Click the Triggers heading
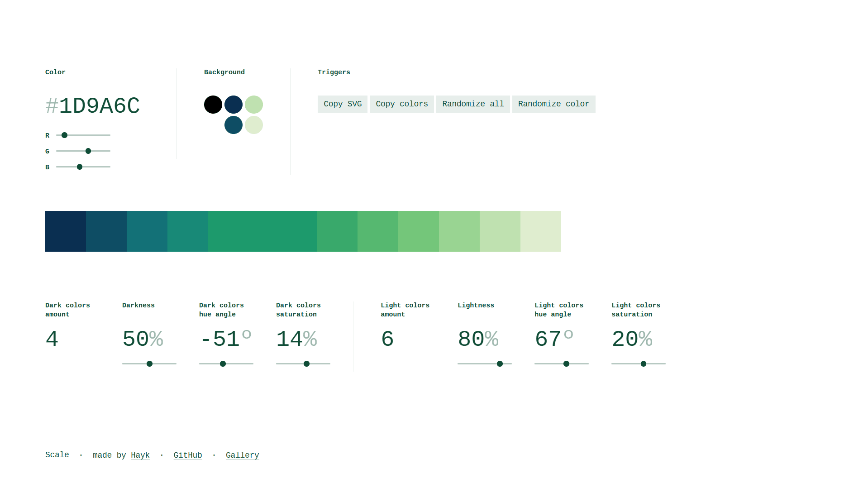The width and height of the screenshot is (868, 488). (334, 72)
